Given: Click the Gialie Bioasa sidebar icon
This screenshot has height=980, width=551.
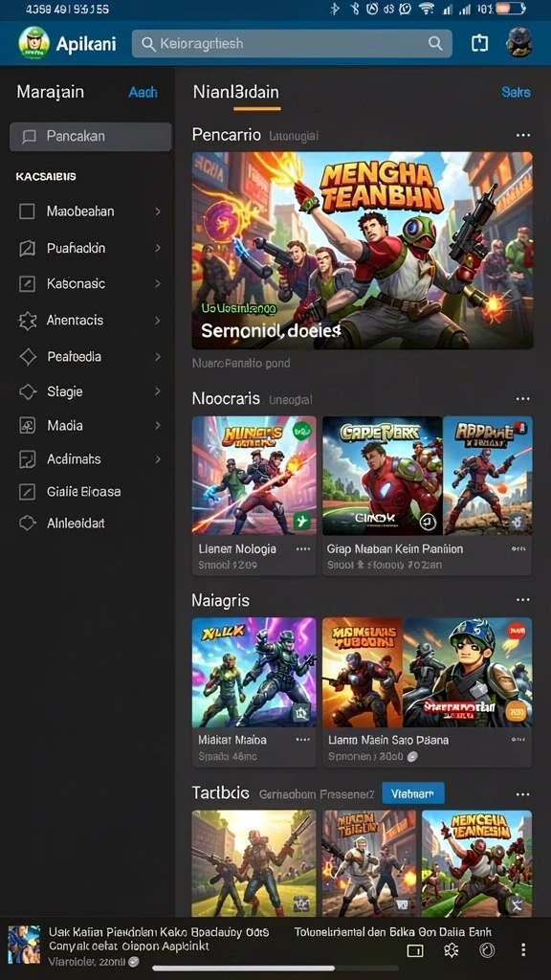Looking at the screenshot, I should point(27,492).
